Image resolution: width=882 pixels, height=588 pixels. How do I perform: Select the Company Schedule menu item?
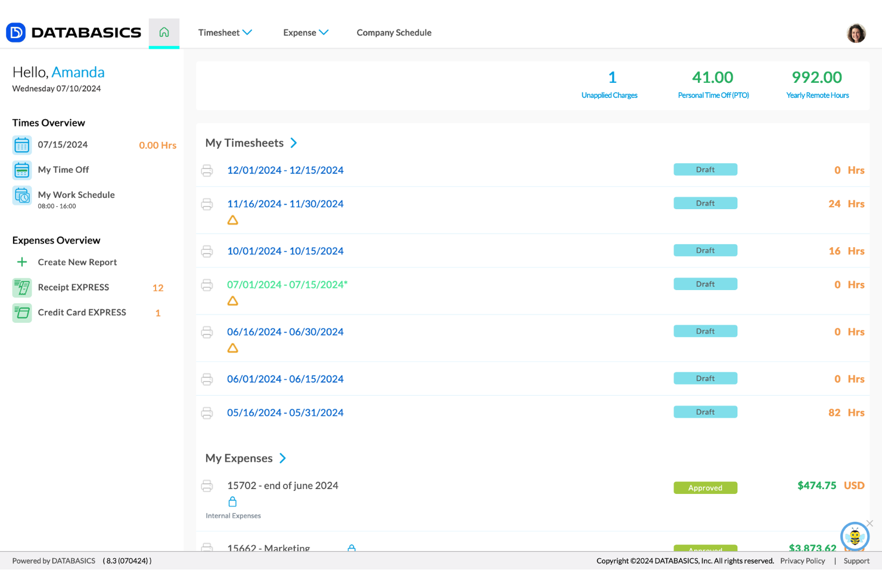[x=394, y=33]
